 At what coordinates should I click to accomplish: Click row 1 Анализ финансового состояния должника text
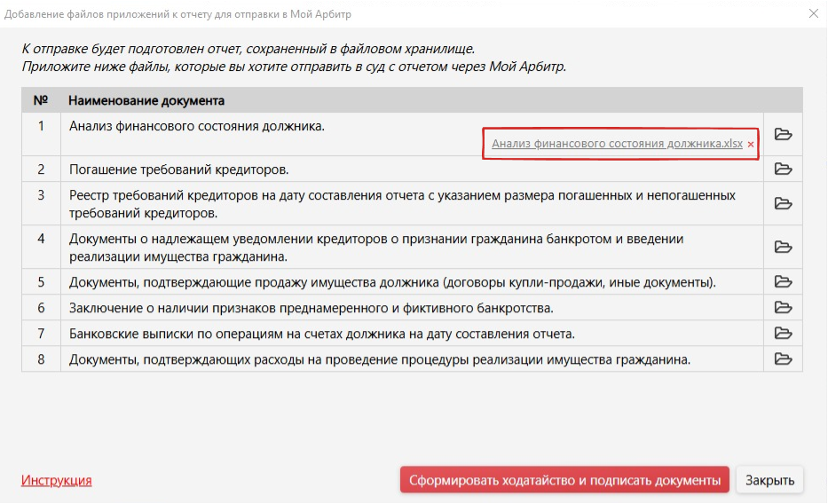(x=197, y=125)
